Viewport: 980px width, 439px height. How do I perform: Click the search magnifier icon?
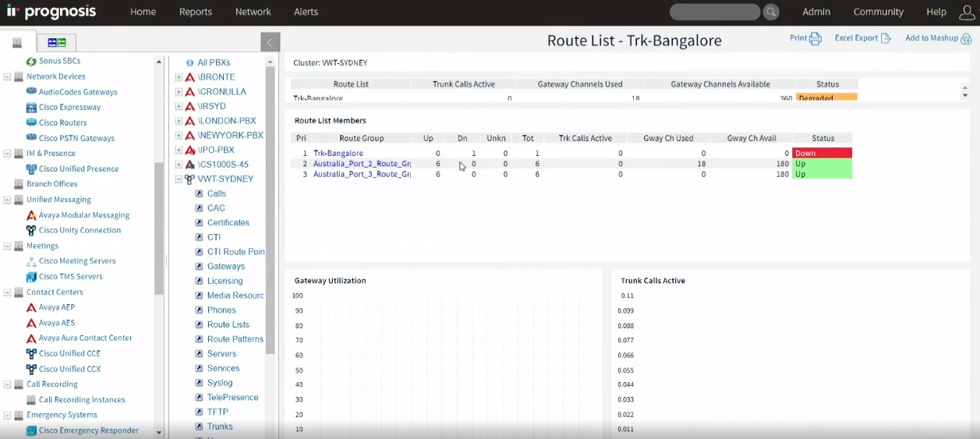click(770, 12)
